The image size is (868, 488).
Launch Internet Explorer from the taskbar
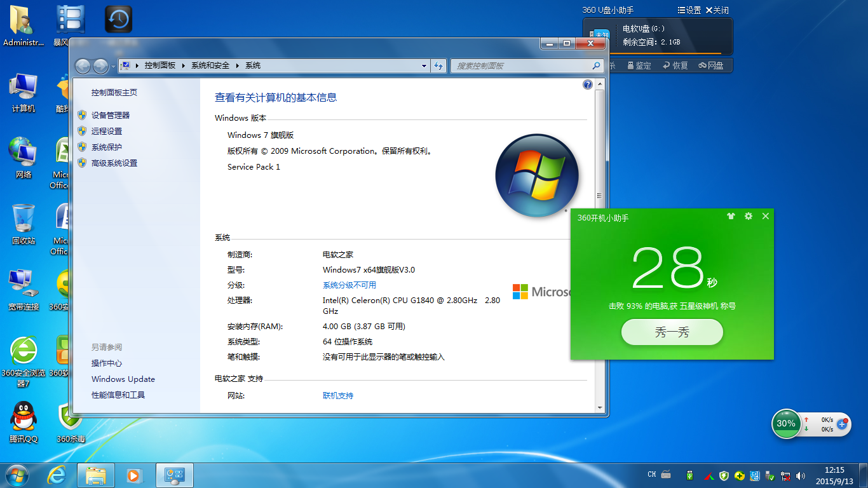click(x=57, y=475)
